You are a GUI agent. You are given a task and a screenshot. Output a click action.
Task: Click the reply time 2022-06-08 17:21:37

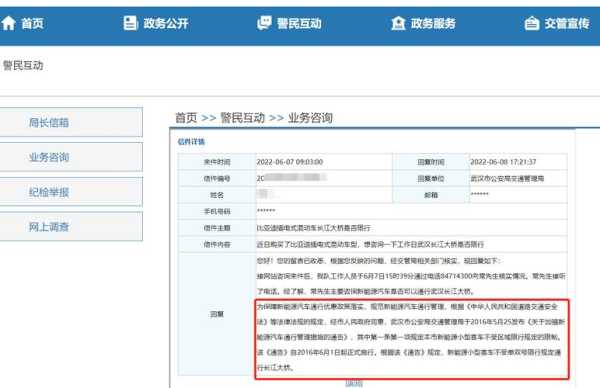(503, 162)
